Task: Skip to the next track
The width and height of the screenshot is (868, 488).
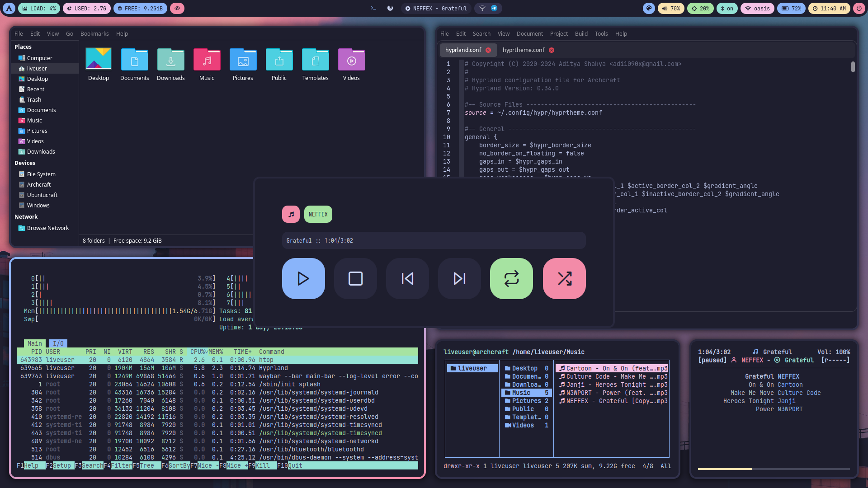Action: pyautogui.click(x=459, y=278)
